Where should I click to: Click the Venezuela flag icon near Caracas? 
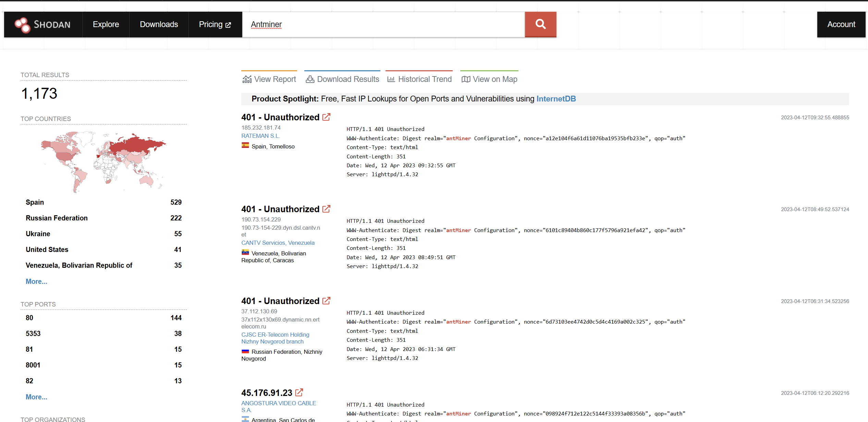click(x=245, y=252)
